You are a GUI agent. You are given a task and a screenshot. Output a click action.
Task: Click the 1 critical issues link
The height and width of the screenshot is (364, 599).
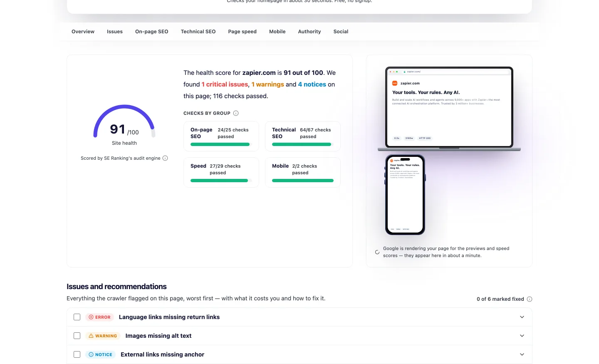225,84
